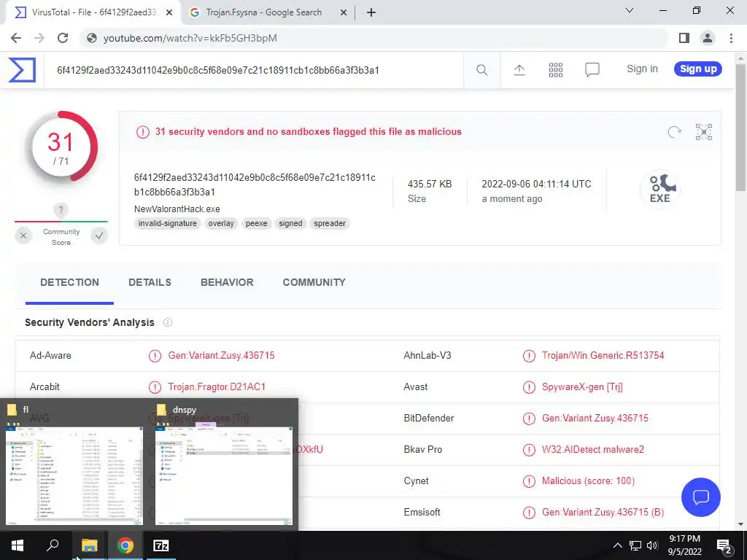Toggle Chrome side panel icon

[684, 38]
